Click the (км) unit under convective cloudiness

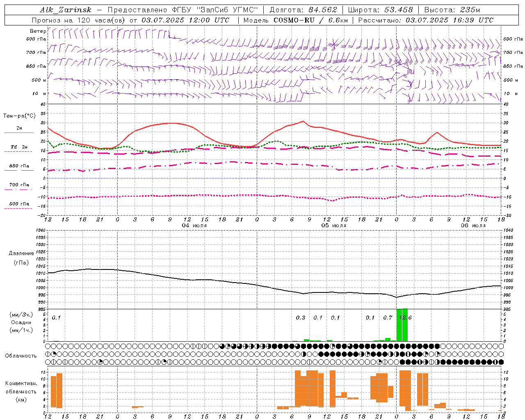[21, 399]
